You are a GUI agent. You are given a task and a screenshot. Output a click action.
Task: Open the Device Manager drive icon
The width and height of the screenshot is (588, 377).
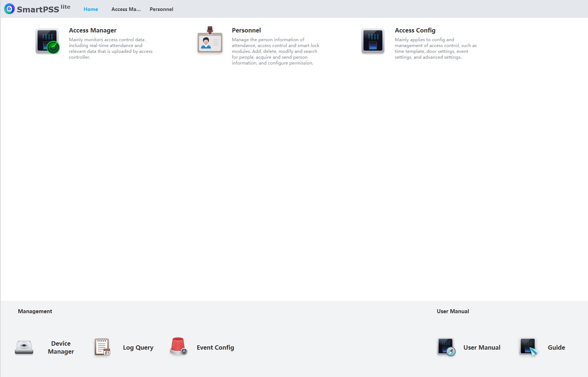[x=24, y=347]
